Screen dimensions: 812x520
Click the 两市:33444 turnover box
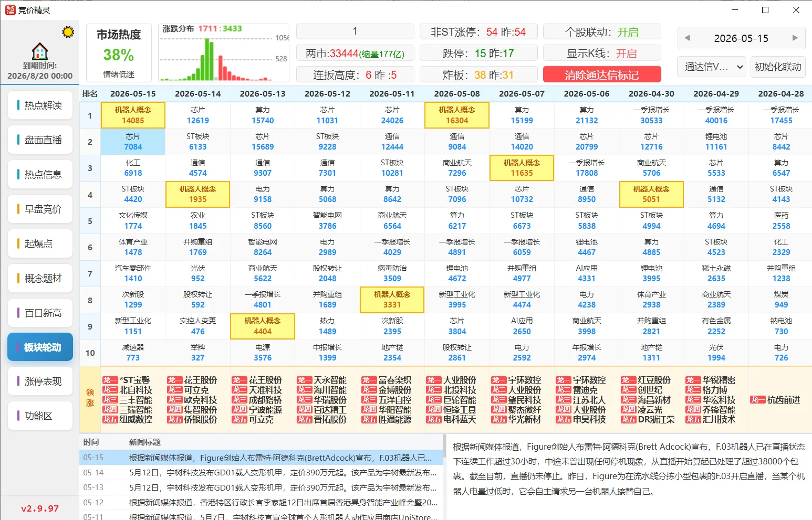pyautogui.click(x=355, y=54)
